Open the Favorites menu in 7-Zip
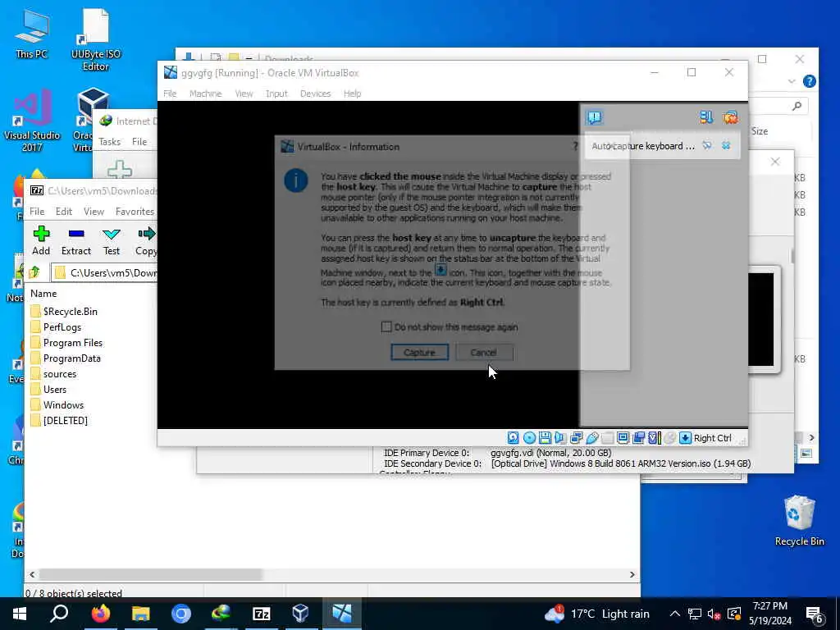 click(x=135, y=212)
